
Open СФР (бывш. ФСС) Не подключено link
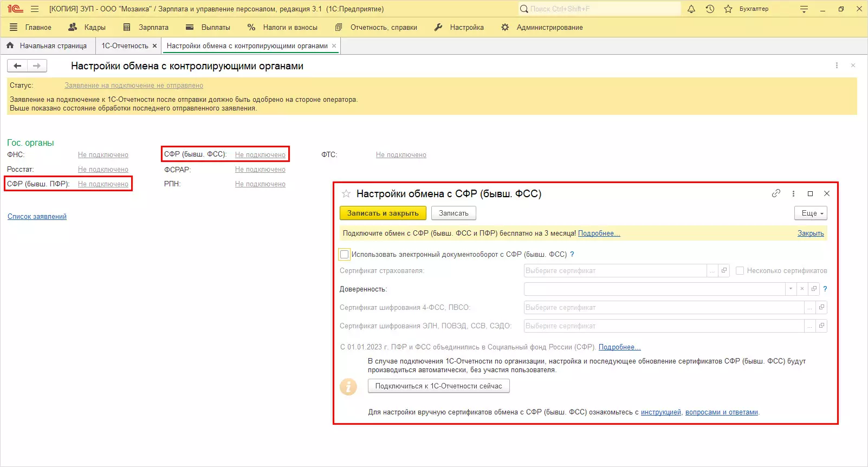point(260,155)
